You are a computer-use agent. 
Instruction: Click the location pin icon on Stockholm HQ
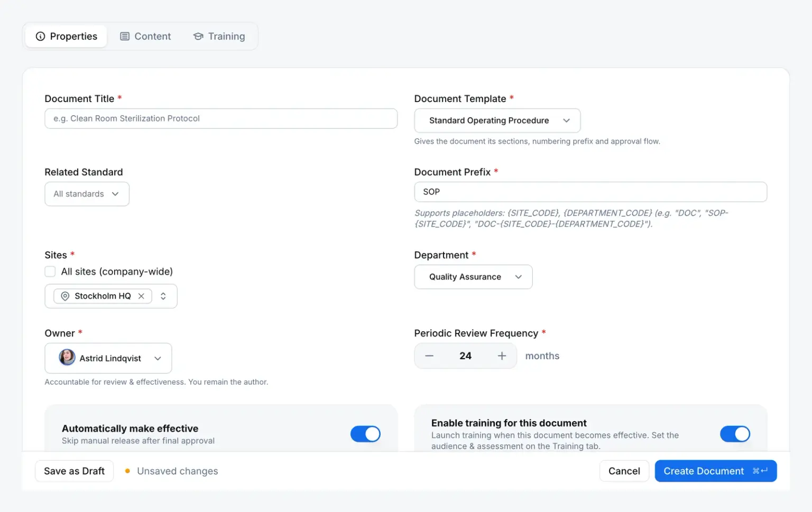[65, 296]
